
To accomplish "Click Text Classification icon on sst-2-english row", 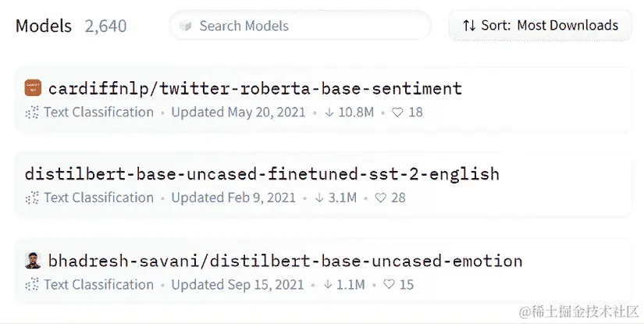I will pos(32,198).
